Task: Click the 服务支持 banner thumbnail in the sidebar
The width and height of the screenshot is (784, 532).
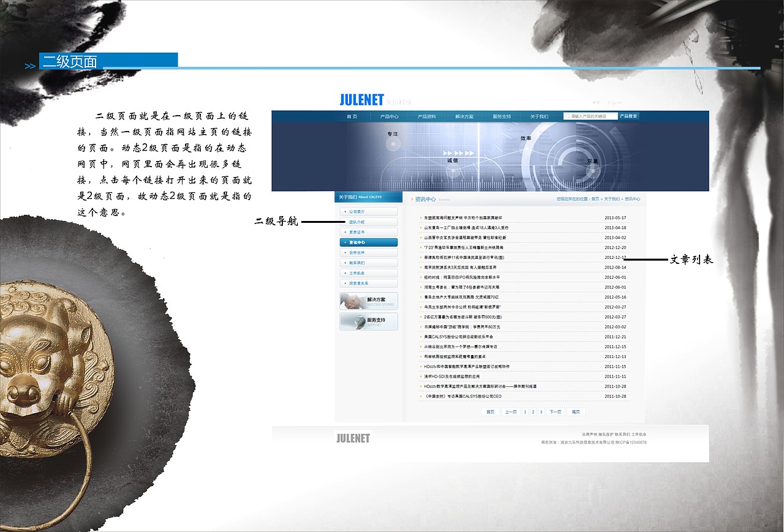Action: click(368, 322)
